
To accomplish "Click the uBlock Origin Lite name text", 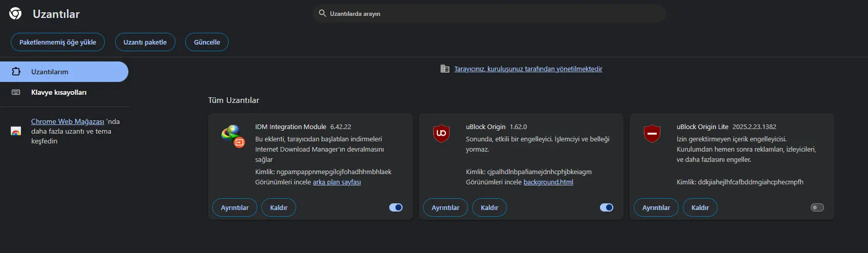I will pyautogui.click(x=702, y=126).
